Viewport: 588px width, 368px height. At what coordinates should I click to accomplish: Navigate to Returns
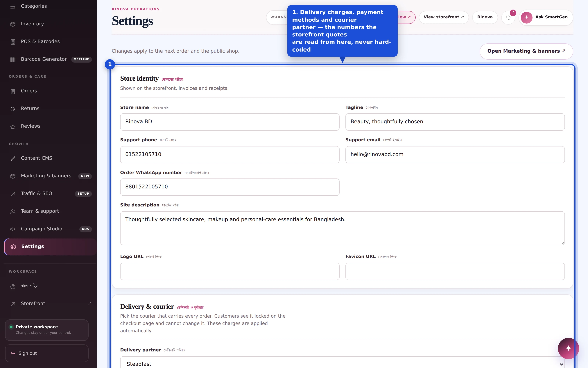pyautogui.click(x=50, y=108)
